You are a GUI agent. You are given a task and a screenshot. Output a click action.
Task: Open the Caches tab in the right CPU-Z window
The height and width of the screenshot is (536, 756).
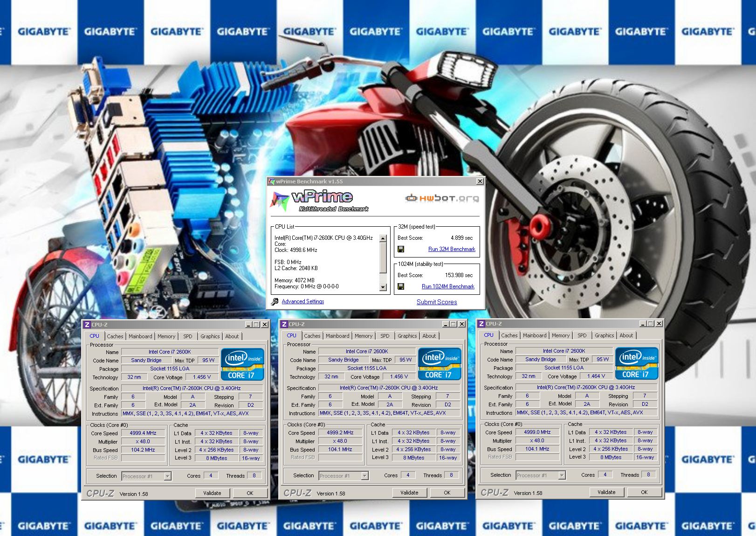pyautogui.click(x=509, y=335)
